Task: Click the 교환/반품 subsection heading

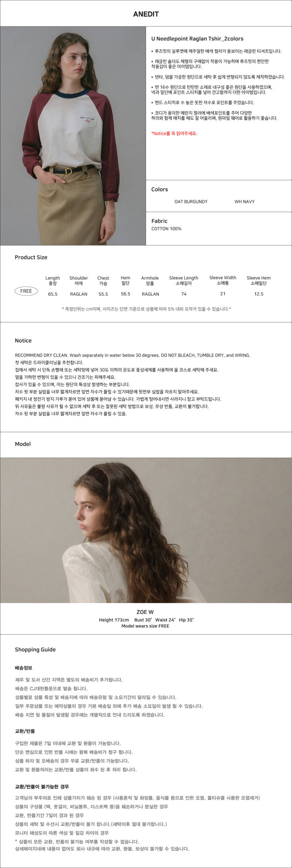Action: pyautogui.click(x=25, y=731)
